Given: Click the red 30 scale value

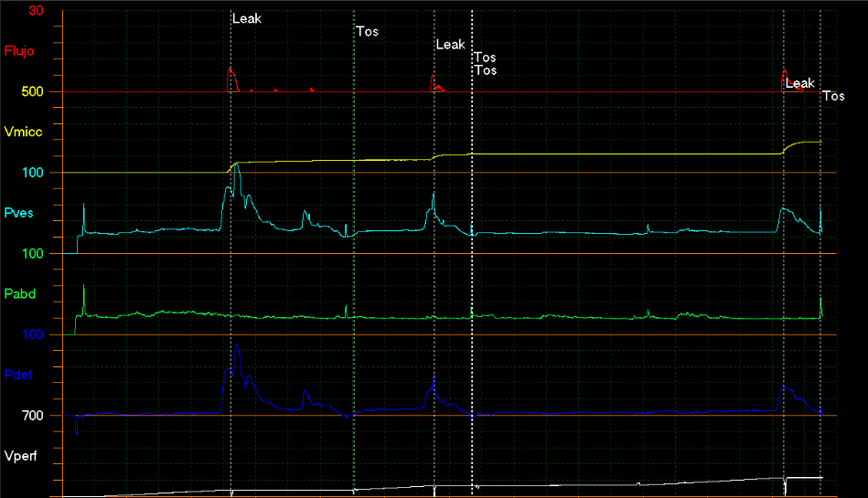Looking at the screenshot, I should pyautogui.click(x=36, y=11).
